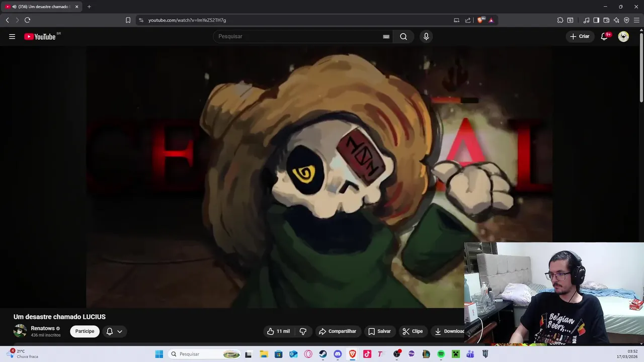This screenshot has width=644, height=362.
Task: Go back with the browser back arrow
Action: [7, 20]
